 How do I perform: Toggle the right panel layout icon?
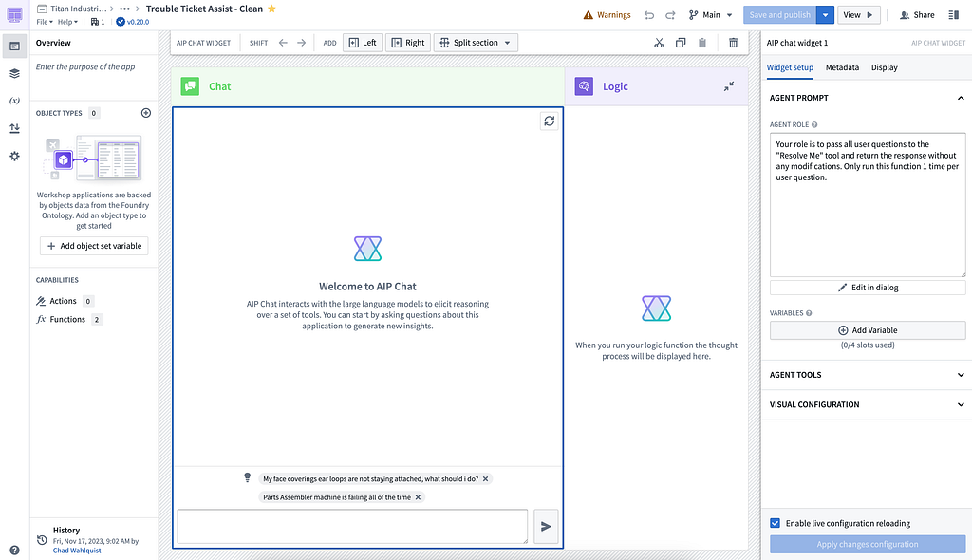(953, 15)
